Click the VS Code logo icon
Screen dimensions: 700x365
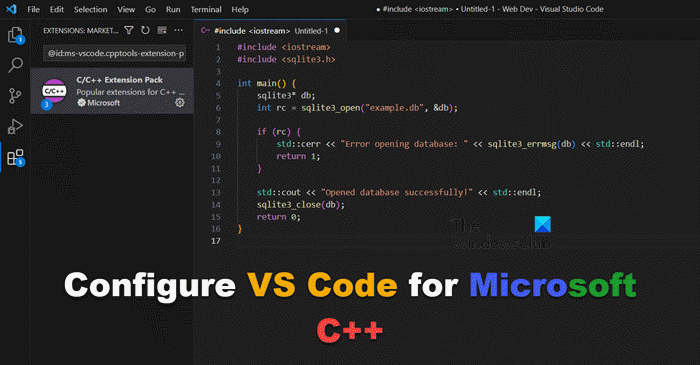pyautogui.click(x=12, y=9)
